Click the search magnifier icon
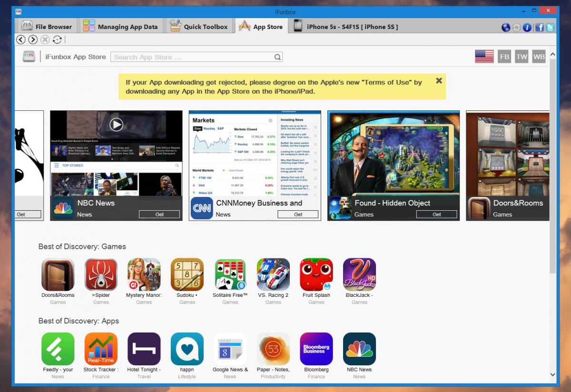The width and height of the screenshot is (571, 392). coord(277,57)
